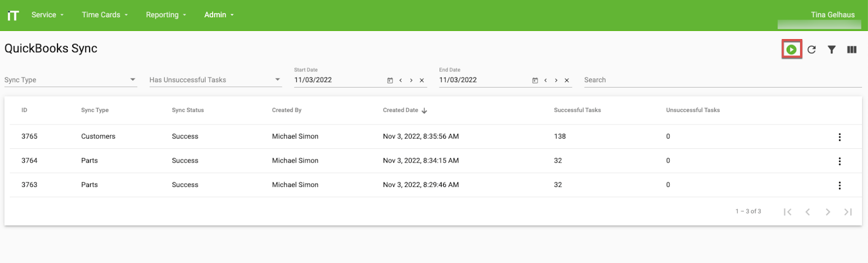The image size is (868, 263).
Task: Expand the Has Unsuccessful Tasks dropdown
Action: [216, 80]
